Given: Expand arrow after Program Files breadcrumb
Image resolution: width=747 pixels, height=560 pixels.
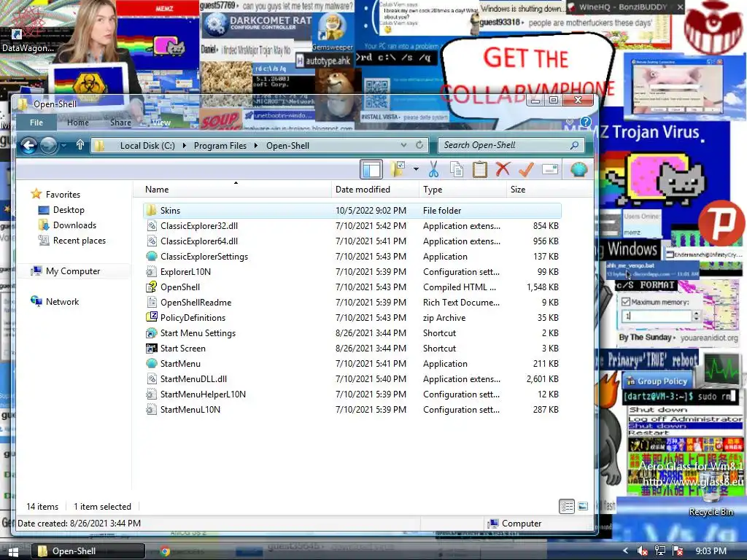Looking at the screenshot, I should point(256,145).
